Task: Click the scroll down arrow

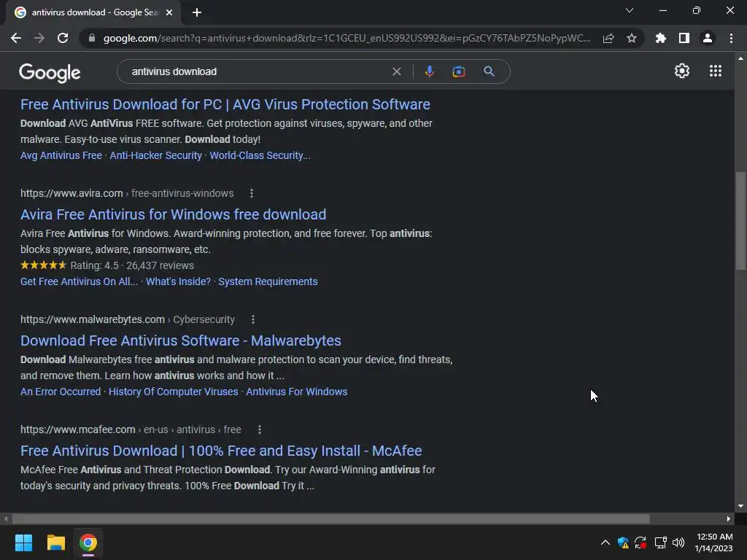Action: click(740, 506)
